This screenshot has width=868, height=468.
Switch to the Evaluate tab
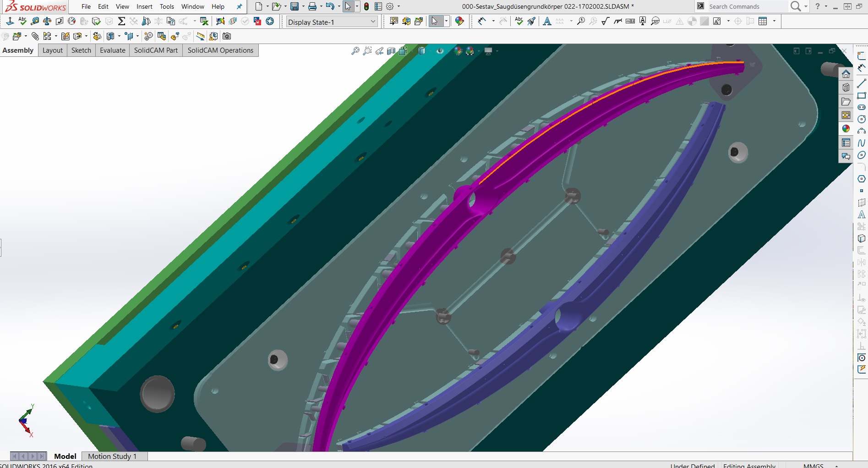[113, 50]
